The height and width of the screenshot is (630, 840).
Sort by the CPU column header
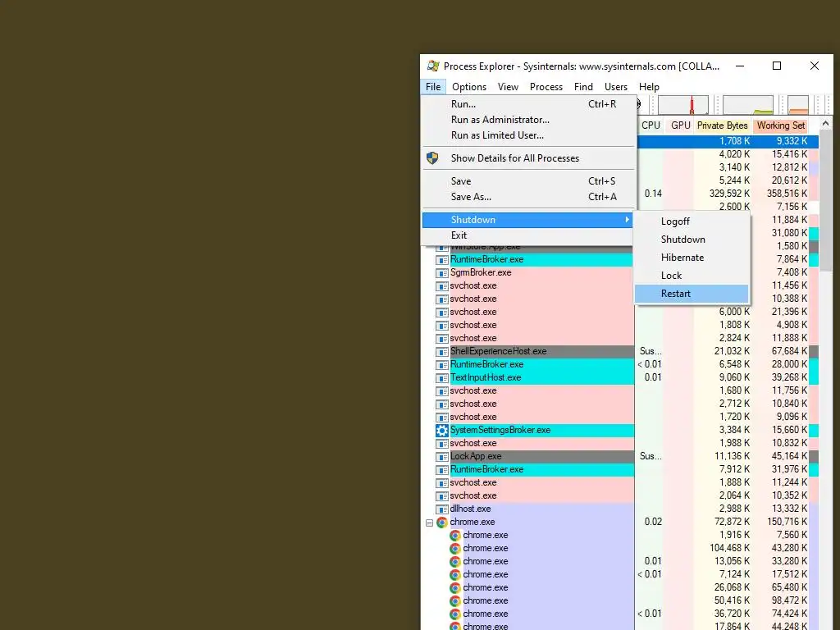(651, 126)
